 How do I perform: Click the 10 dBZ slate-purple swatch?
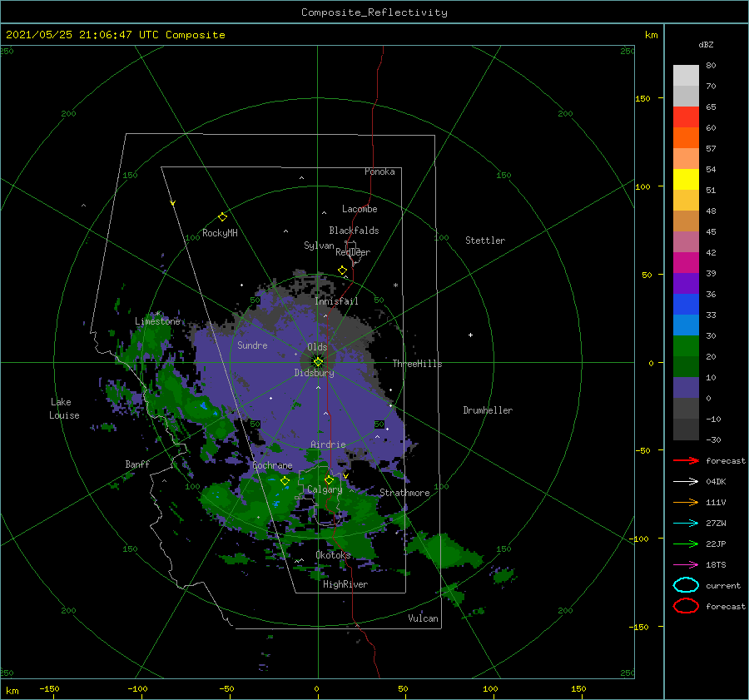coord(686,388)
